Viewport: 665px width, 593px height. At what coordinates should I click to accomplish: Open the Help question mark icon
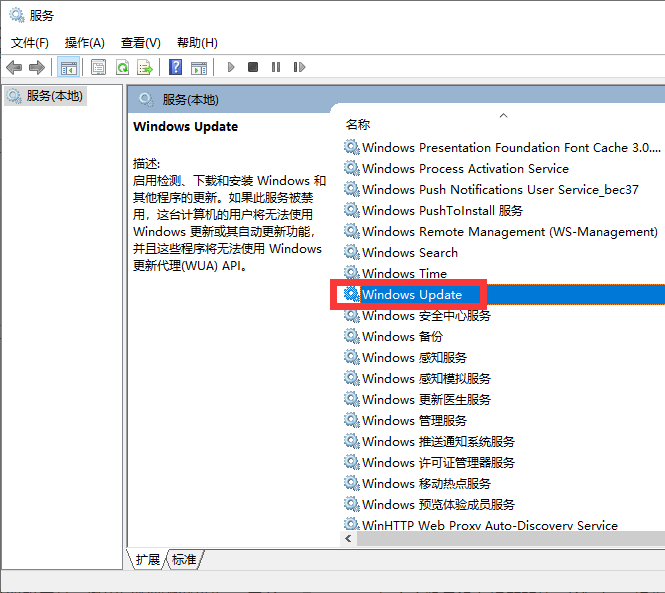pyautogui.click(x=176, y=67)
